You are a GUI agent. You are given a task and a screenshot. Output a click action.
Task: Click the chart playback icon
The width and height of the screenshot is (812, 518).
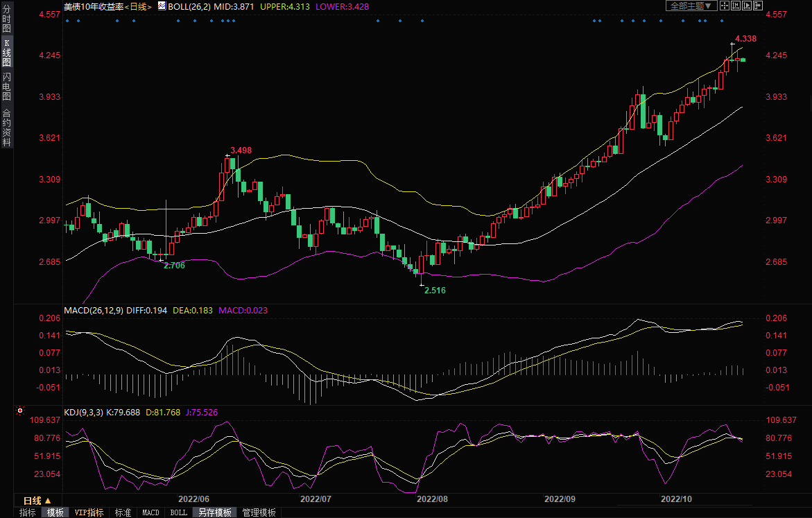747,6
